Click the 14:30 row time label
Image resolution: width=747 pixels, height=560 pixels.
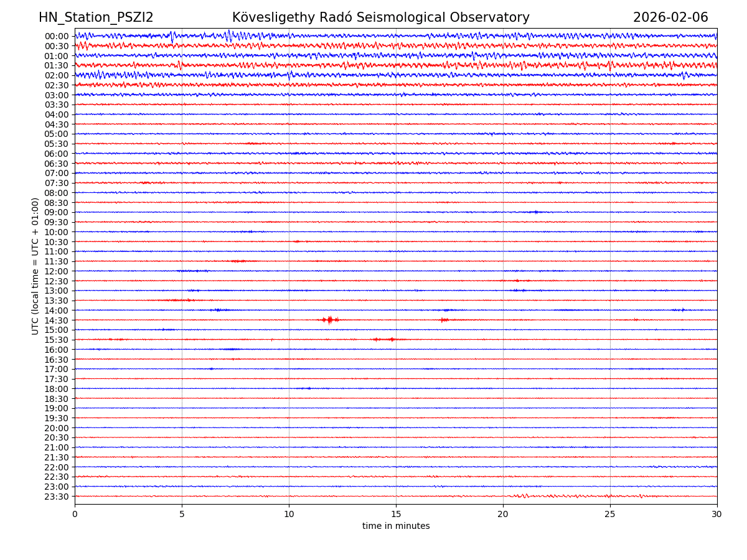[x=57, y=320]
